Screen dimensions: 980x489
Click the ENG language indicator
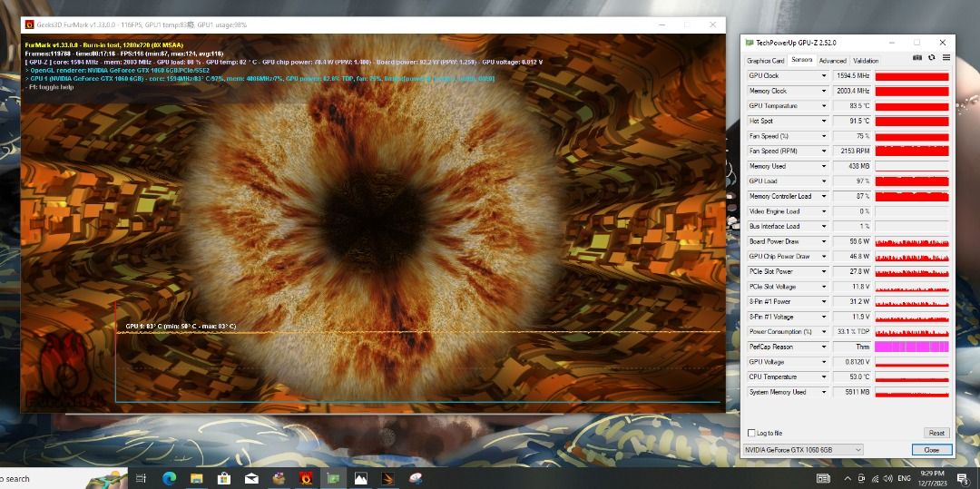tap(904, 478)
